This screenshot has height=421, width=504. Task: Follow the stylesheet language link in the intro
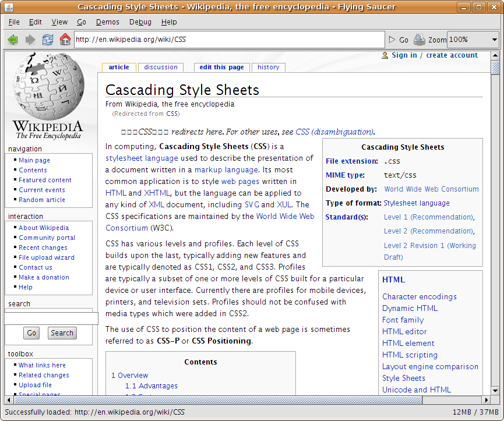click(x=142, y=158)
